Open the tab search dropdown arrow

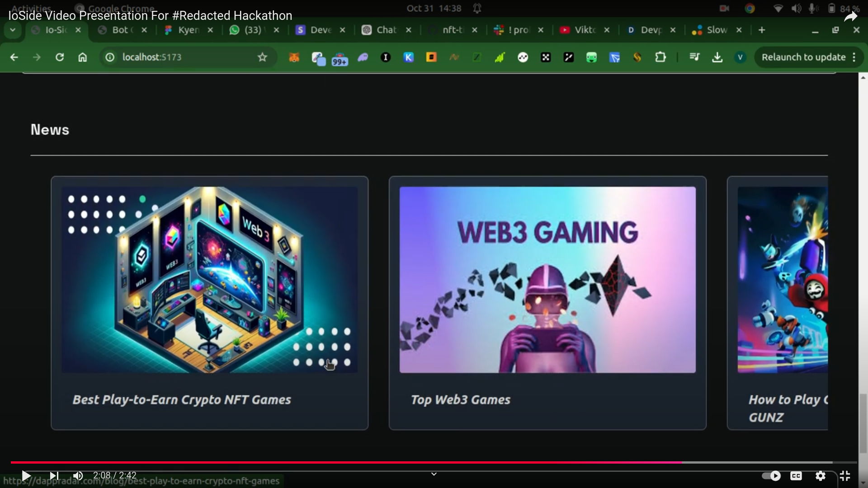click(x=13, y=30)
